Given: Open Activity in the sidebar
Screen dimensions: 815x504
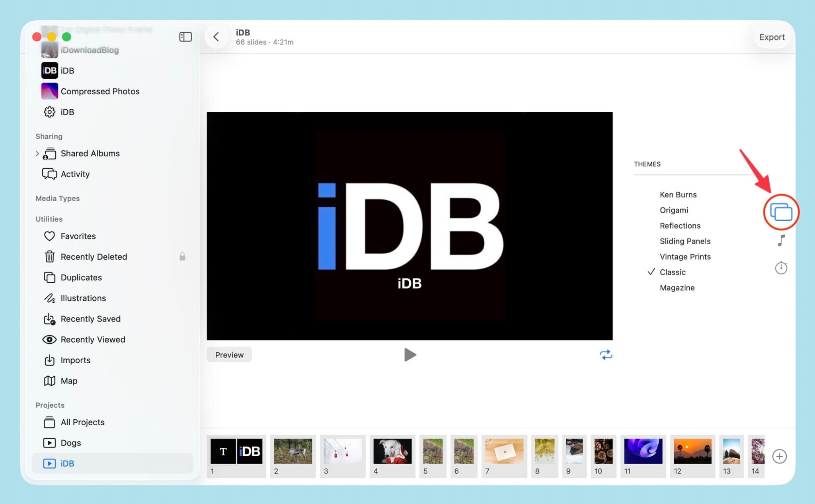Looking at the screenshot, I should pos(75,174).
